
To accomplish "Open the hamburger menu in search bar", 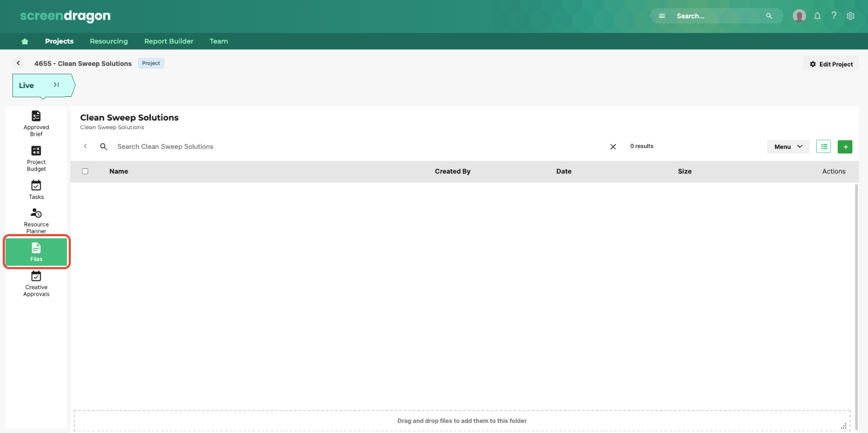I will pos(662,16).
